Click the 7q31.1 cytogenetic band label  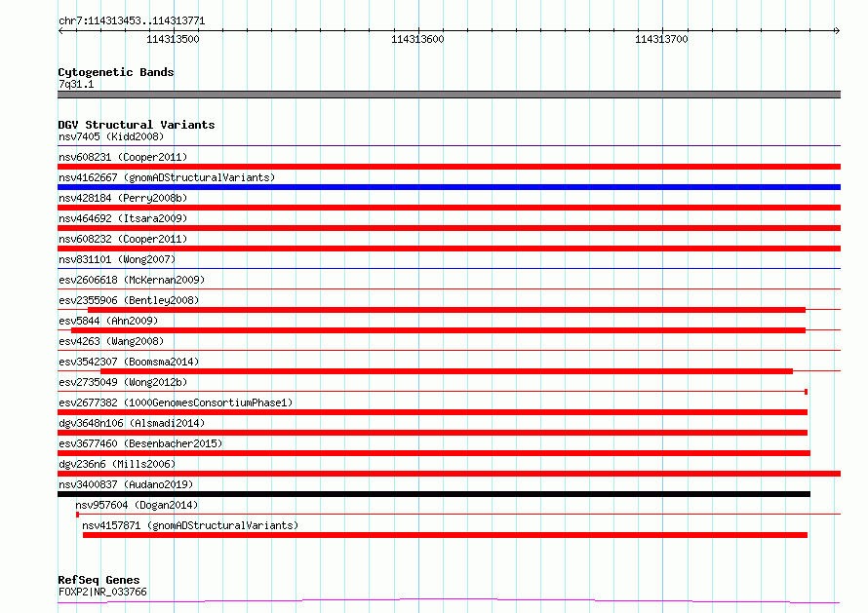click(x=76, y=84)
